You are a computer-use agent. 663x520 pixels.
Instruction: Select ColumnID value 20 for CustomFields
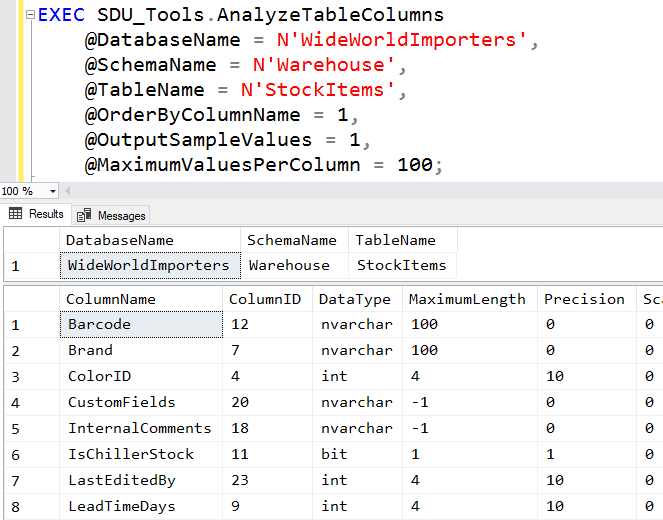[x=267, y=402]
